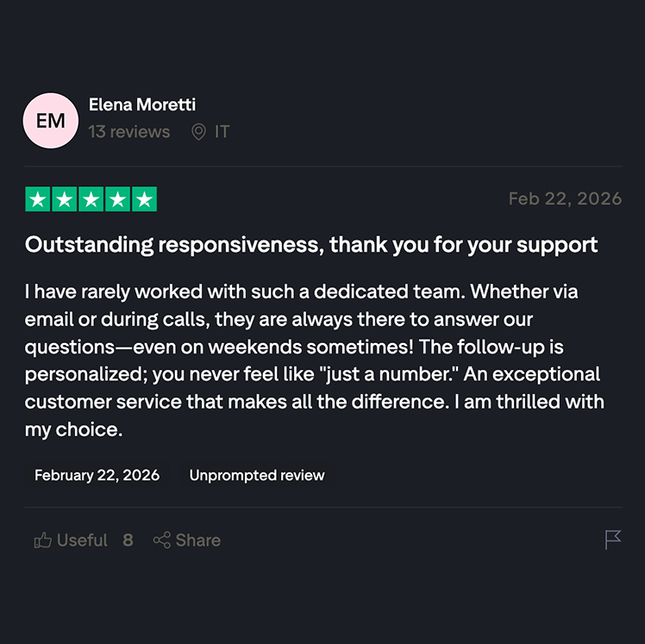The image size is (645, 644).
Task: Share this review via Share button
Action: 187,541
